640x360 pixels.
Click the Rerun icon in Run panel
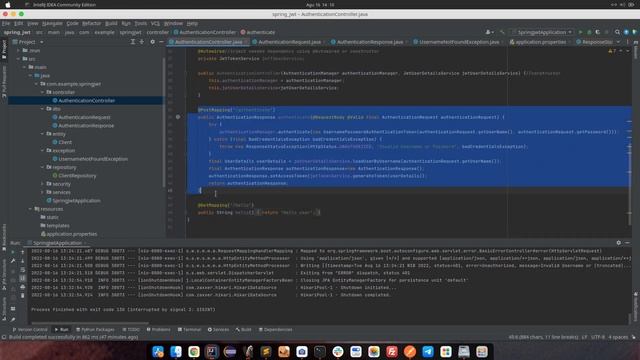[x=13, y=252]
